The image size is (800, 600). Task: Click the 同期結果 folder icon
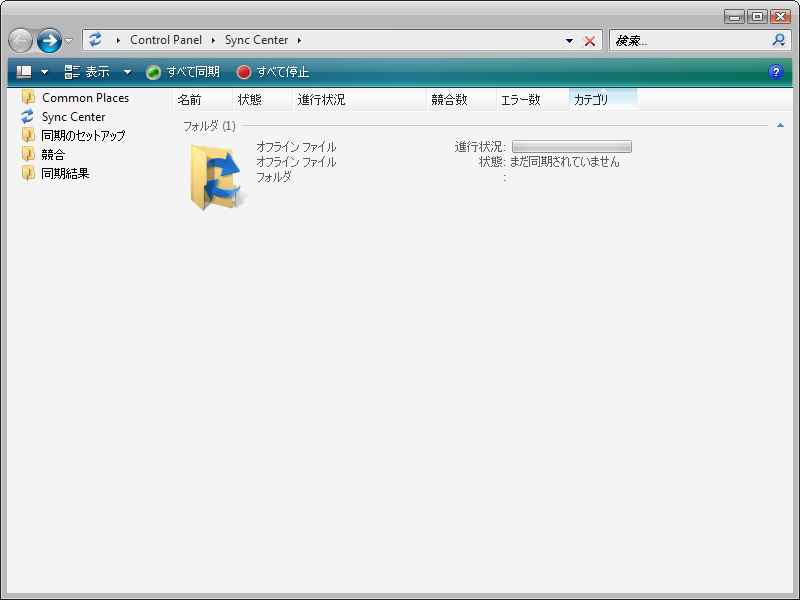29,173
